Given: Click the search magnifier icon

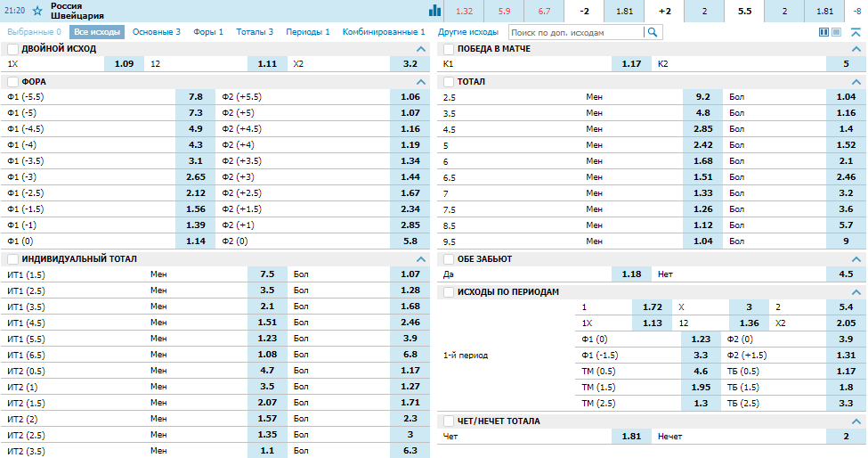Looking at the screenshot, I should (653, 32).
